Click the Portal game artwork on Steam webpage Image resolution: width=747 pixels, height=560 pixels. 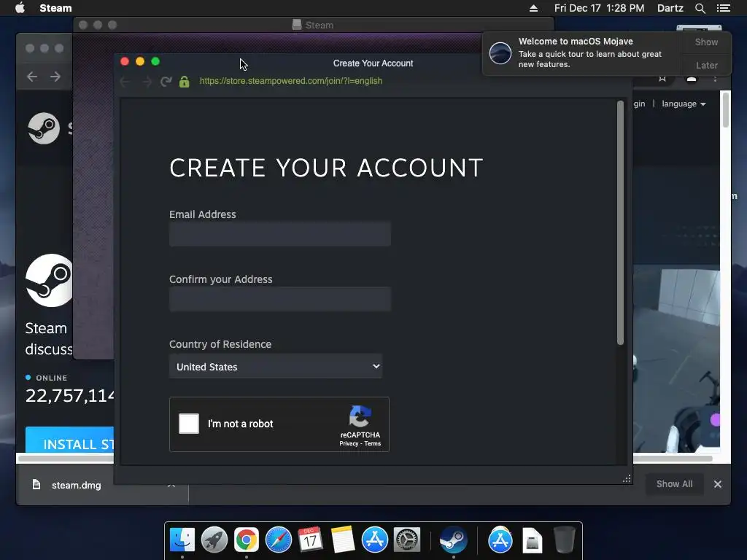tap(676, 359)
